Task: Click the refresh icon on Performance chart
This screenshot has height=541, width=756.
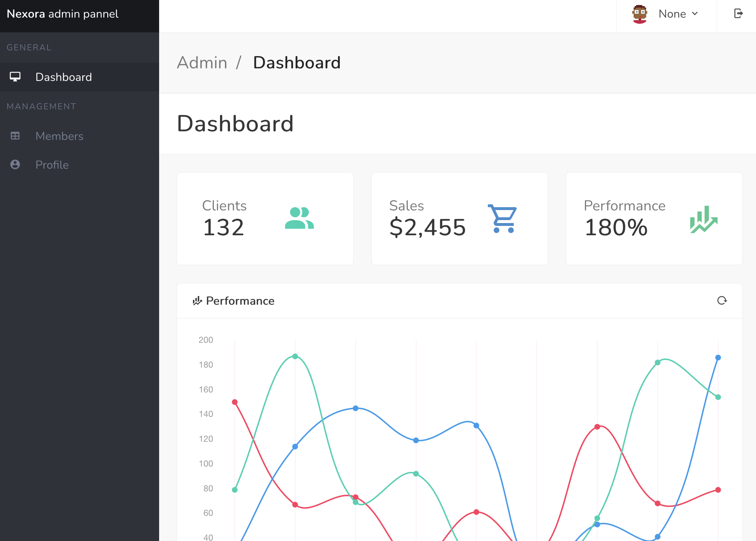Action: click(722, 300)
